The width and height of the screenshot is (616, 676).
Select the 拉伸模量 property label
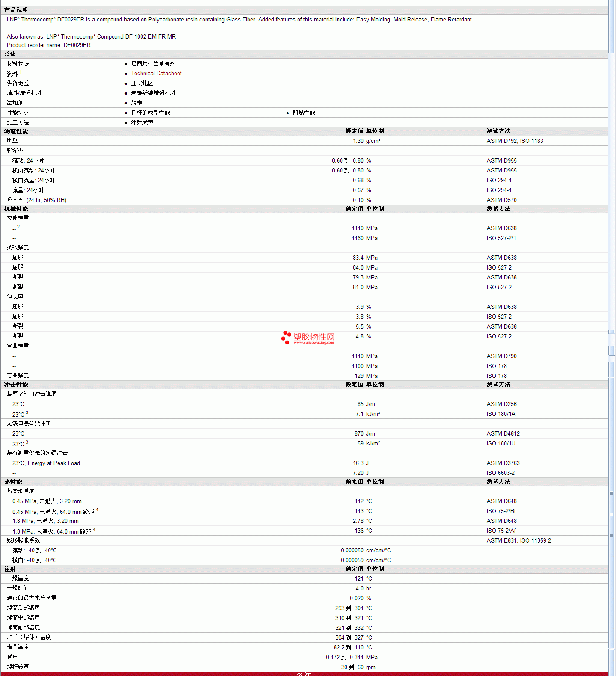(x=18, y=218)
